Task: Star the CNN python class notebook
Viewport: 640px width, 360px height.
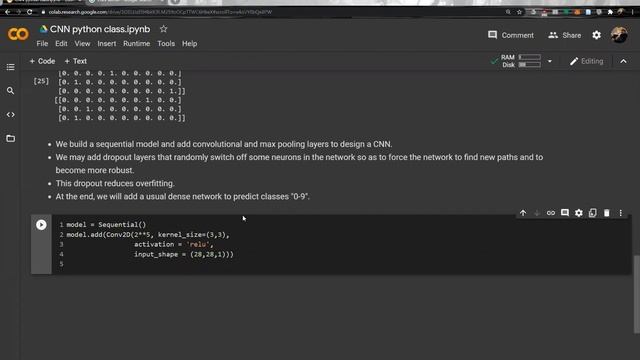Action: point(164,29)
